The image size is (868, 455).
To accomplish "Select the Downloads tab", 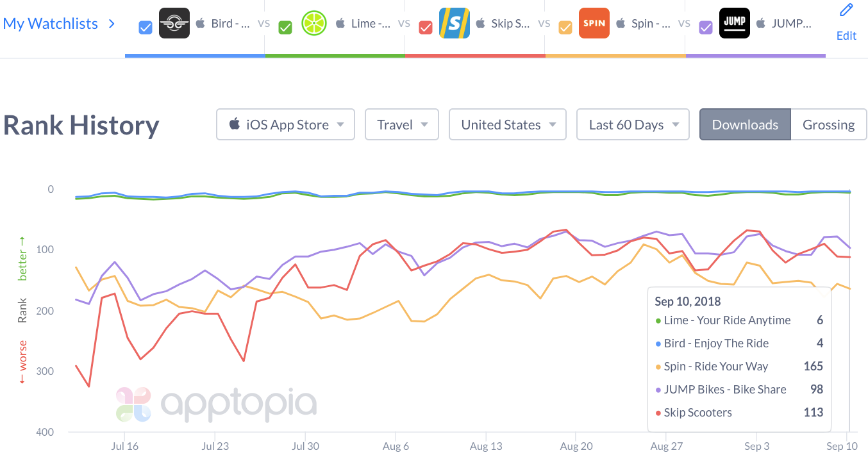I will tap(745, 124).
